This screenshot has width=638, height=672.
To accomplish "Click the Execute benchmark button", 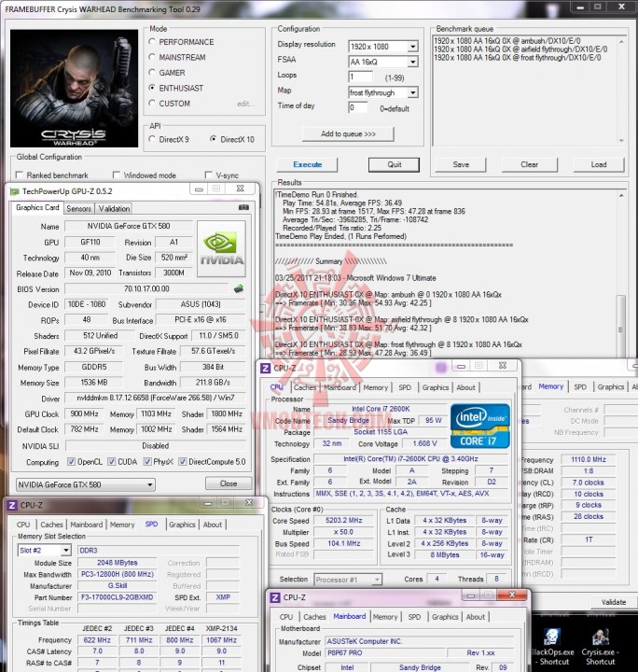I will point(308,164).
